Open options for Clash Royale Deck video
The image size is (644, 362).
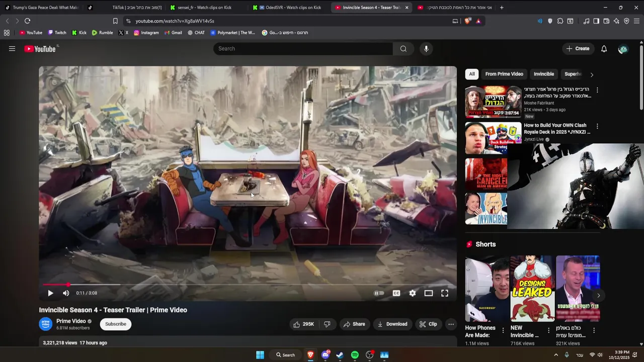[597, 126]
